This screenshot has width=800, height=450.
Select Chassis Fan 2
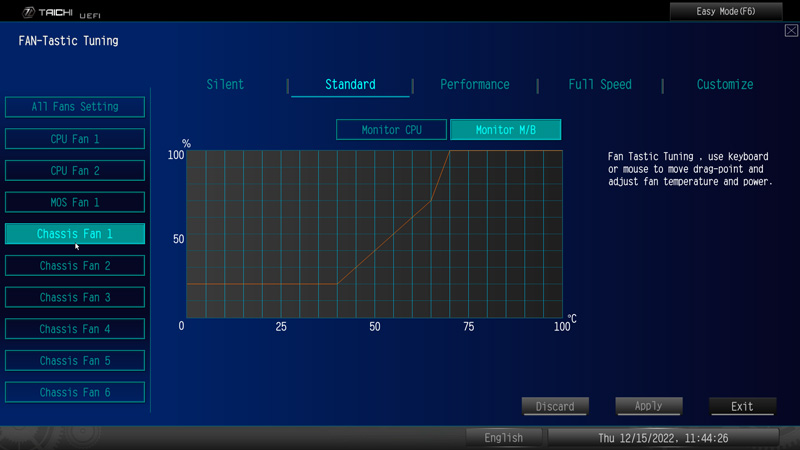(75, 265)
